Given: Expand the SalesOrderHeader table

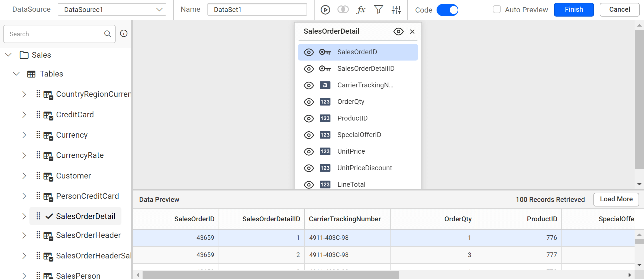Looking at the screenshot, I should (x=24, y=235).
